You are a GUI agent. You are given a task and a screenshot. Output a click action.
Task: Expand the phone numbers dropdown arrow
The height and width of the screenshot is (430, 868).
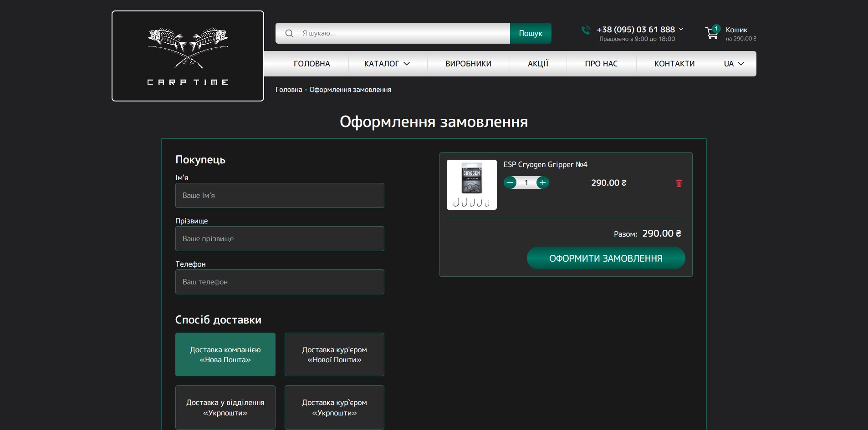[681, 29]
